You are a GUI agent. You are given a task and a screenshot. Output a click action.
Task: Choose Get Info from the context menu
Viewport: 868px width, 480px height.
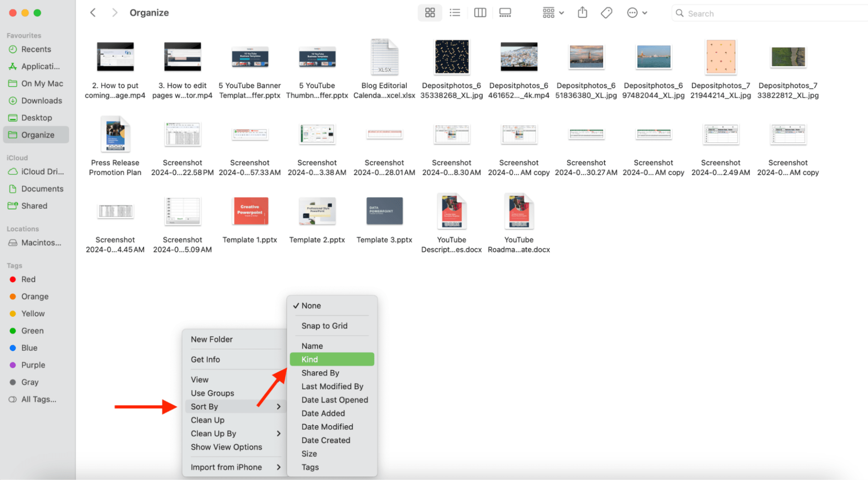(x=206, y=359)
